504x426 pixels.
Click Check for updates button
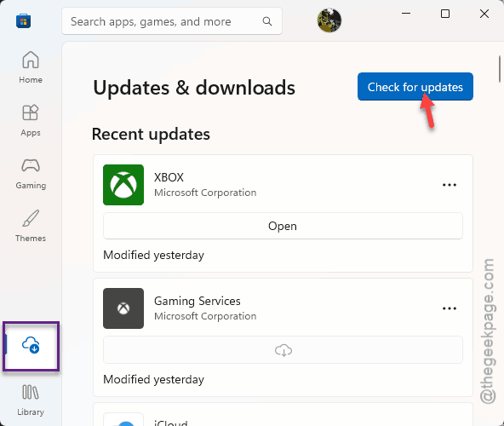point(415,87)
